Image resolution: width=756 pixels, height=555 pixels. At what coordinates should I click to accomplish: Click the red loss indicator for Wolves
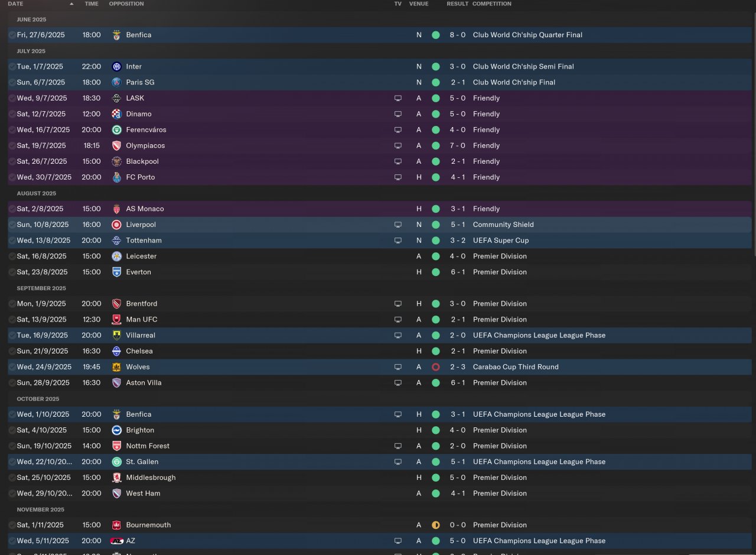[436, 367]
